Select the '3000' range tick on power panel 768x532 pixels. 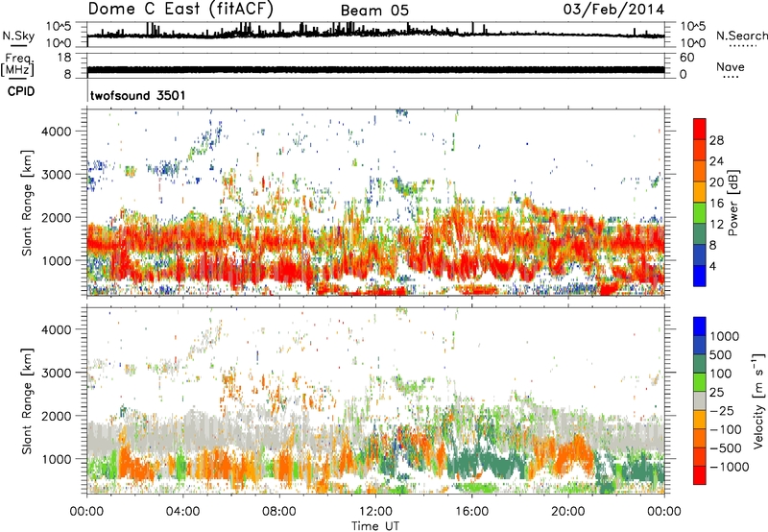[56, 175]
